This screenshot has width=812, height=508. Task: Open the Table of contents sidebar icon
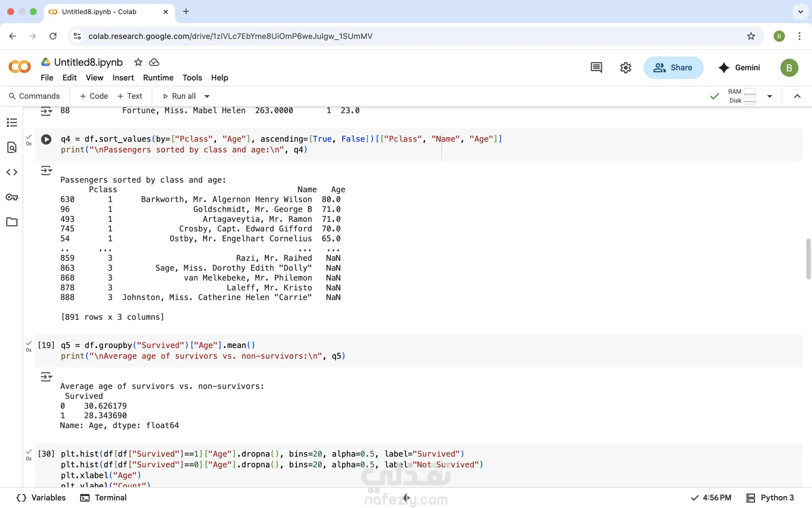click(12, 123)
